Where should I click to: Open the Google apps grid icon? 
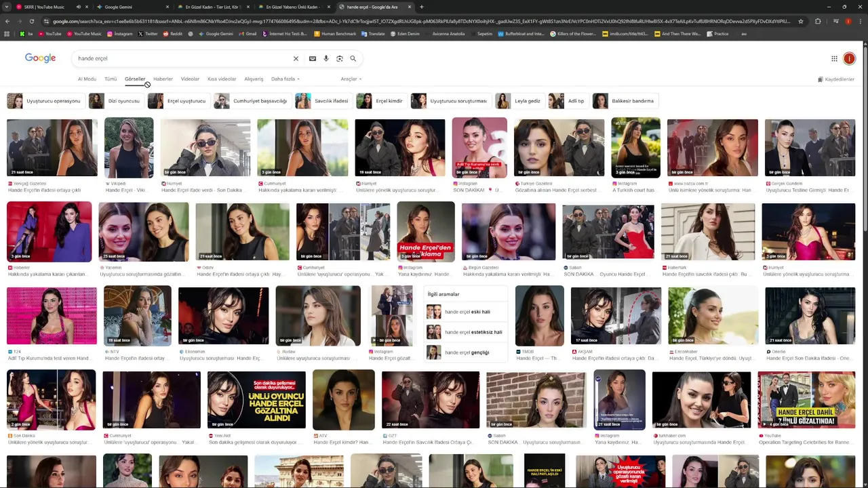point(834,59)
